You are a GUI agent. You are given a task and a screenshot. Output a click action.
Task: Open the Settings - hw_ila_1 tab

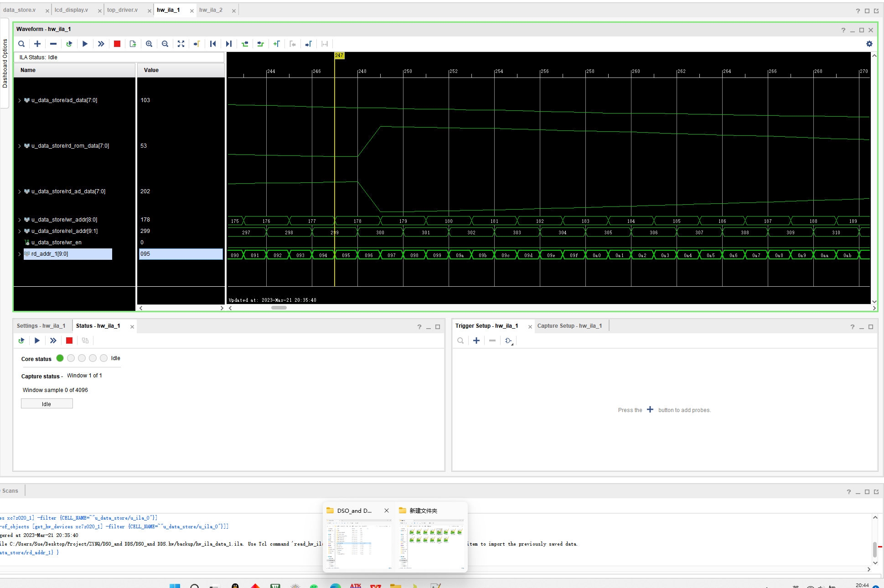(x=41, y=326)
